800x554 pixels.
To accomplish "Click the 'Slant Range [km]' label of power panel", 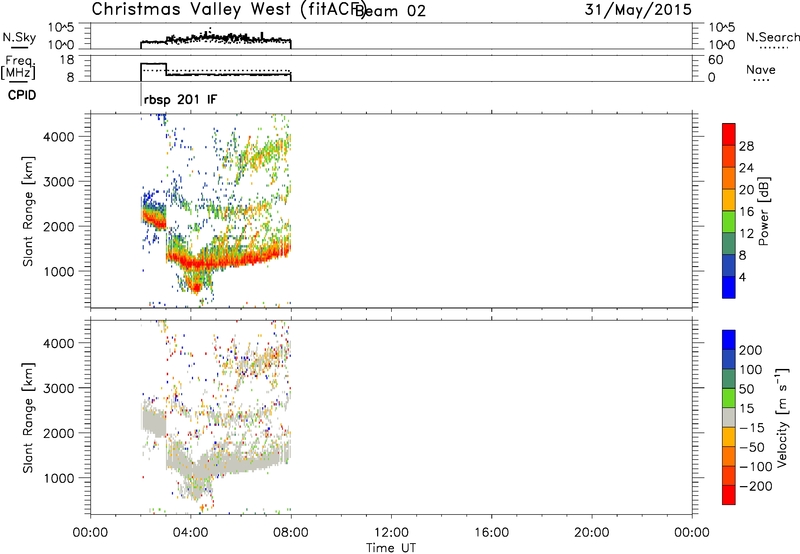I will (28, 211).
